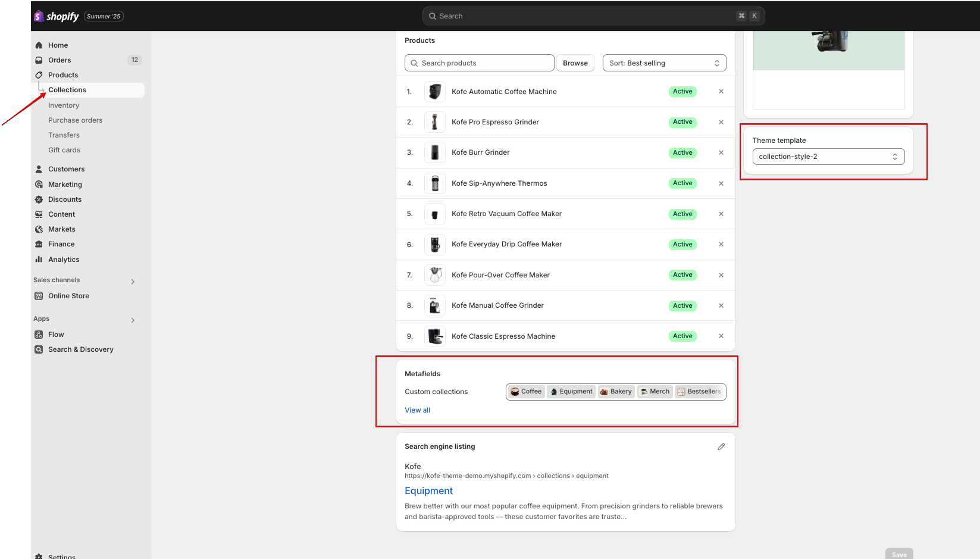This screenshot has height=559, width=980.
Task: Click the Shopify logo
Action: 56,16
